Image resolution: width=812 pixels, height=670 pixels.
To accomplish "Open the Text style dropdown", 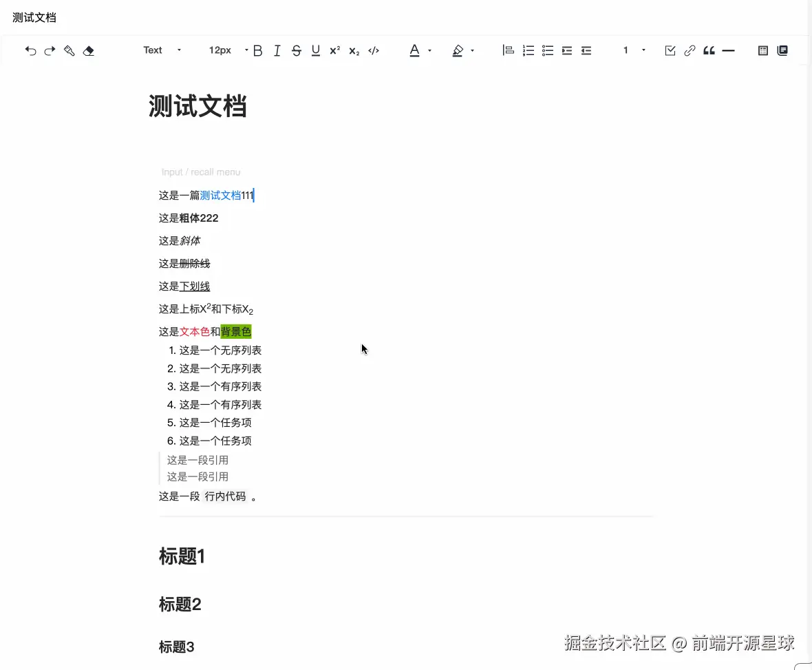I will (x=162, y=50).
